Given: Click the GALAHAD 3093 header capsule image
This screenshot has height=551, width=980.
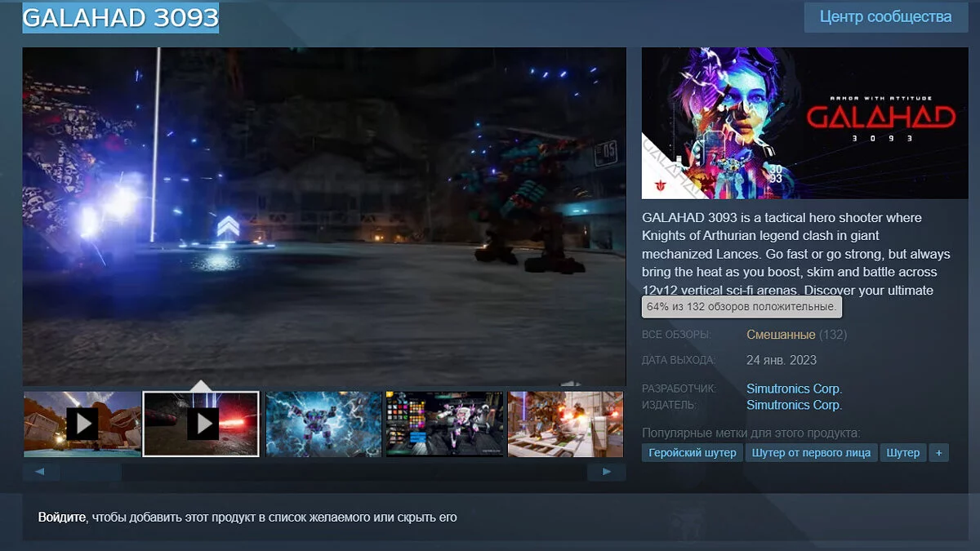Looking at the screenshot, I should tap(804, 123).
